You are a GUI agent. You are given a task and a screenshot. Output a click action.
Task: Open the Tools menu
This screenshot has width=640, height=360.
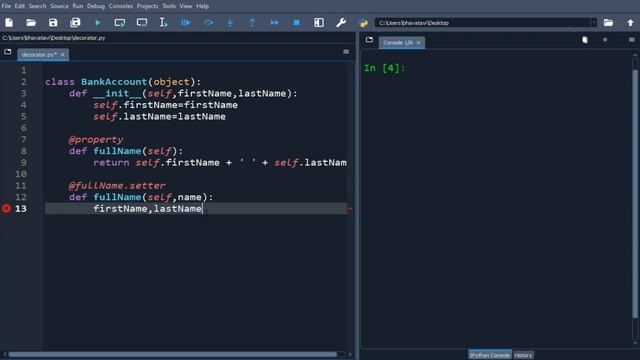169,6
